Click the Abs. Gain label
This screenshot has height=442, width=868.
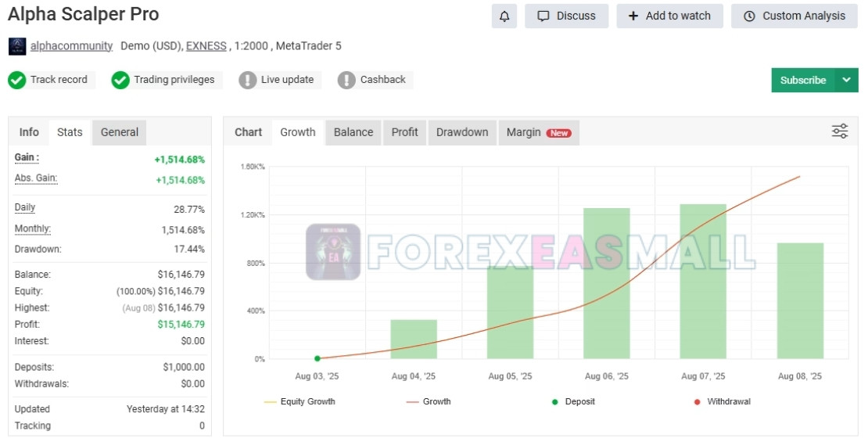click(x=36, y=178)
